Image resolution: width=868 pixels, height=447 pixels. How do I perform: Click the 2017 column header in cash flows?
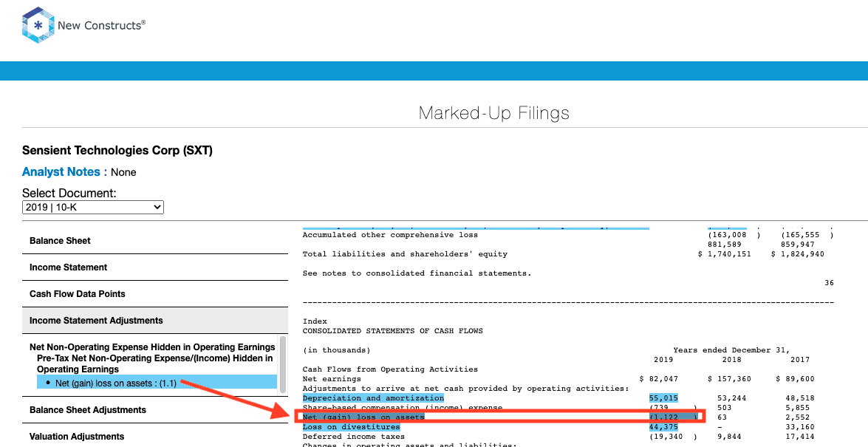[800, 360]
